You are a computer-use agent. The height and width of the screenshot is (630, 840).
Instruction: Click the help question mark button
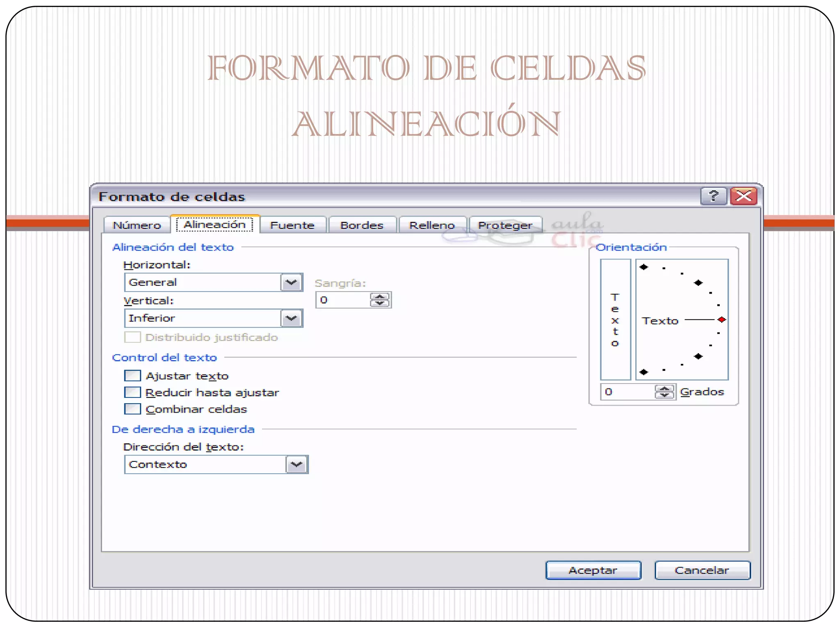pyautogui.click(x=713, y=196)
